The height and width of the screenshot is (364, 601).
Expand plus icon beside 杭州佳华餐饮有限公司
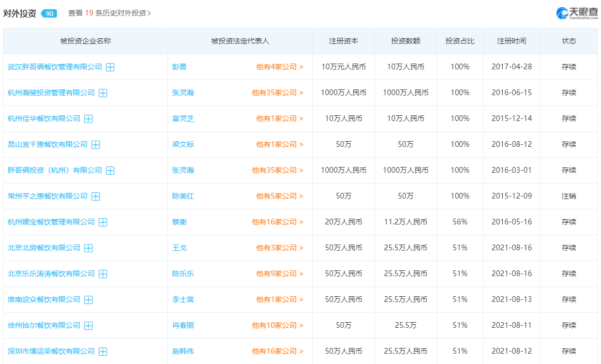(x=88, y=119)
